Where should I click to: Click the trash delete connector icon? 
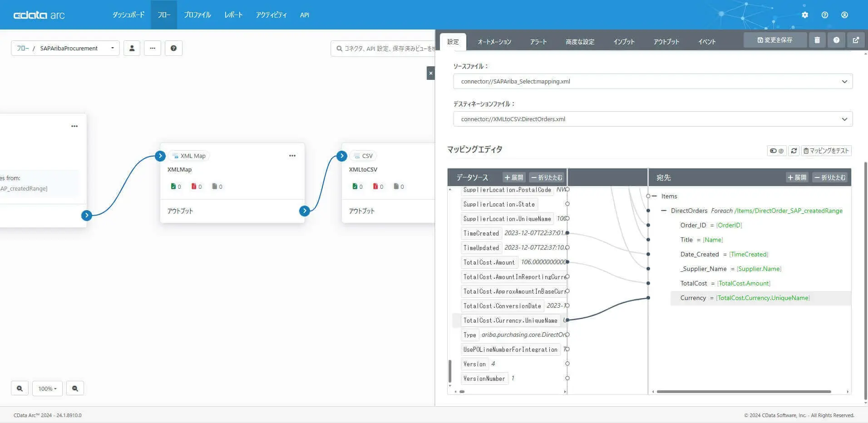tap(817, 40)
